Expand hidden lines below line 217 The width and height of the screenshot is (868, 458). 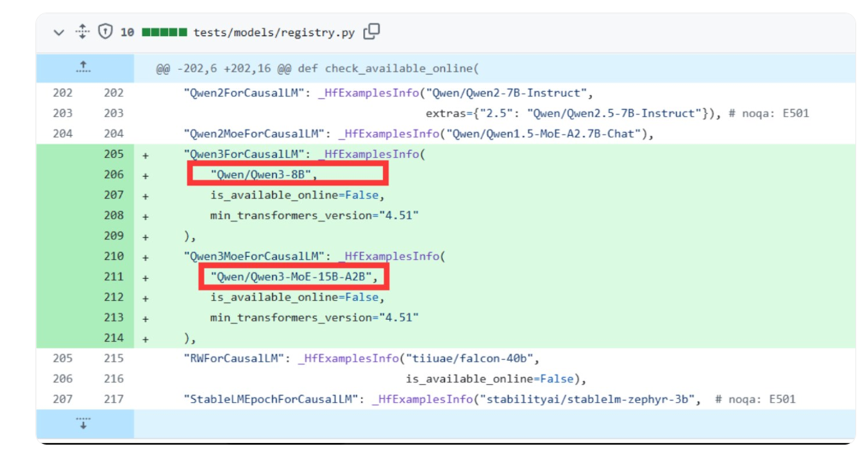pyautogui.click(x=83, y=423)
